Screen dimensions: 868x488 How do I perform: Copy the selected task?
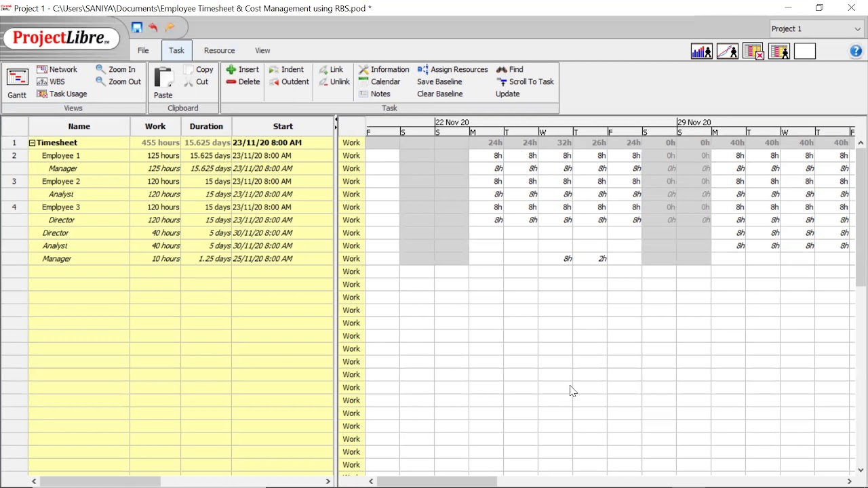[x=199, y=69]
